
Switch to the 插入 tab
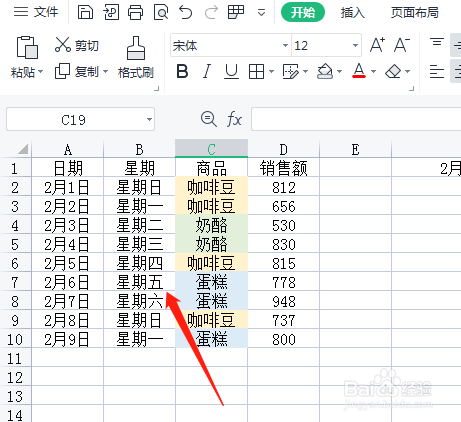pyautogui.click(x=352, y=13)
